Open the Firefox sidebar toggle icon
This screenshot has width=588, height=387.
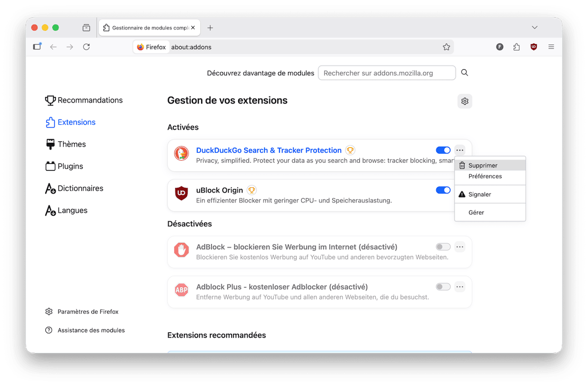click(x=37, y=47)
